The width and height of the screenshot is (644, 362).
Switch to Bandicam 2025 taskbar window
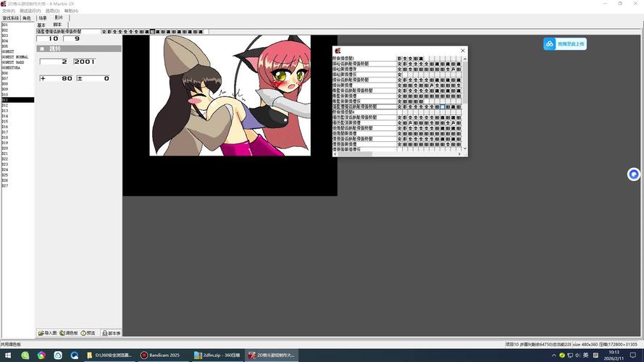coord(163,355)
